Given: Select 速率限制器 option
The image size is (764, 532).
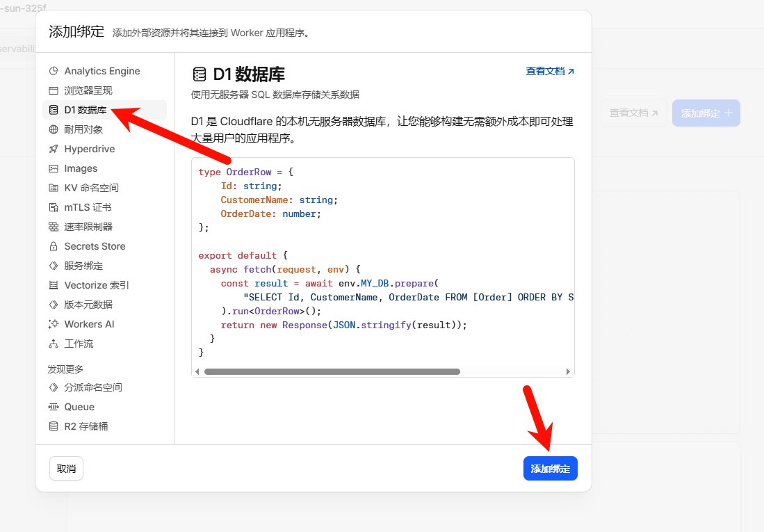Looking at the screenshot, I should tap(88, 227).
